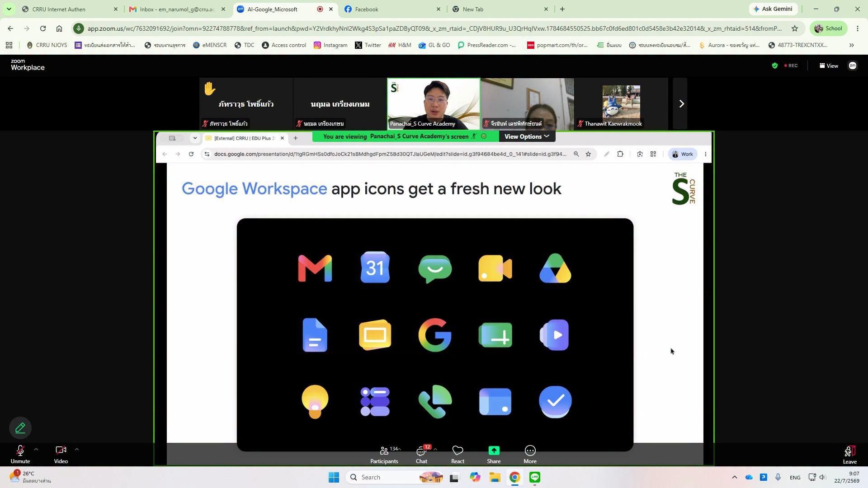The width and height of the screenshot is (868, 488).
Task: Expand audio options arrow beside Unmute
Action: [36, 449]
